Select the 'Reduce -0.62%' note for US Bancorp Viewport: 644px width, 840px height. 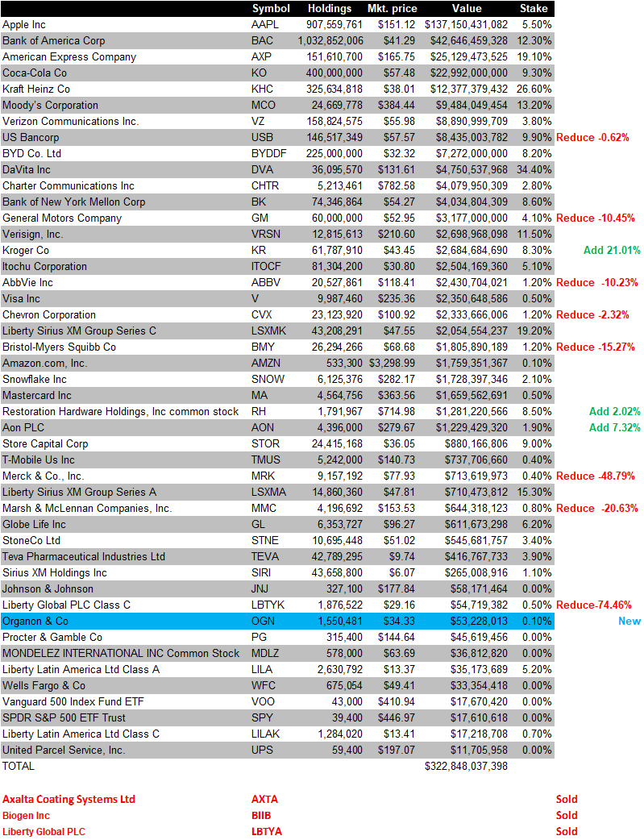coord(592,137)
